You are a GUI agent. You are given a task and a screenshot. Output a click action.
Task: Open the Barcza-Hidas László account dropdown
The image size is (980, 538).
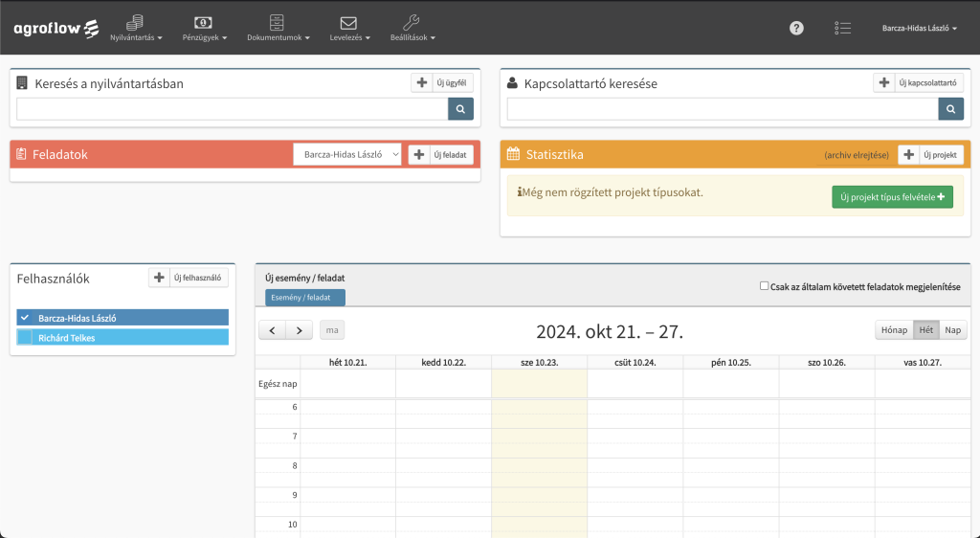[920, 29]
